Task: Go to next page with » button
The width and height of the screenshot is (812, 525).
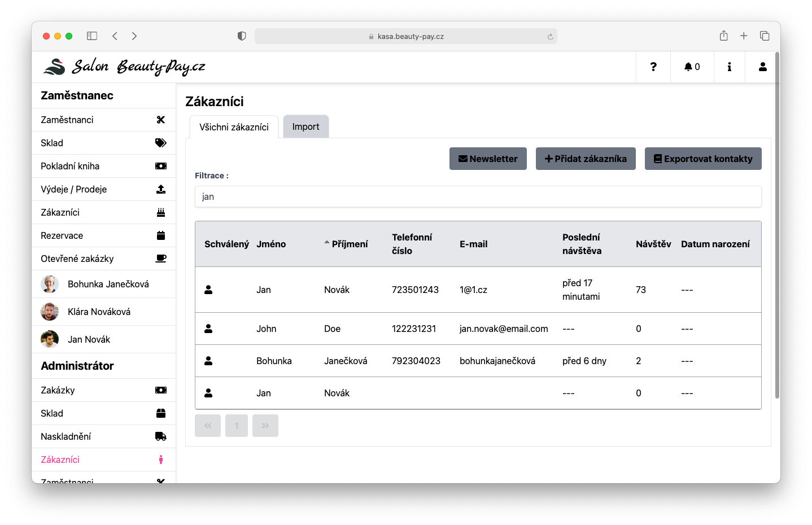Action: click(265, 426)
